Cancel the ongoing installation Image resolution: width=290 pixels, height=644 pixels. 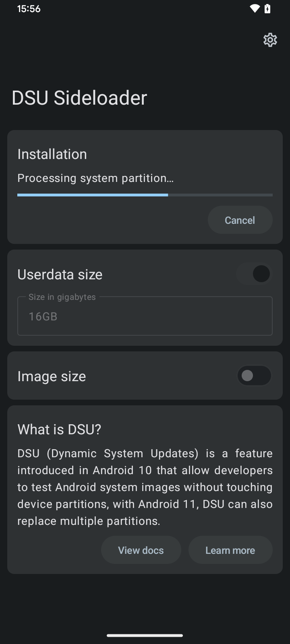coord(240,220)
